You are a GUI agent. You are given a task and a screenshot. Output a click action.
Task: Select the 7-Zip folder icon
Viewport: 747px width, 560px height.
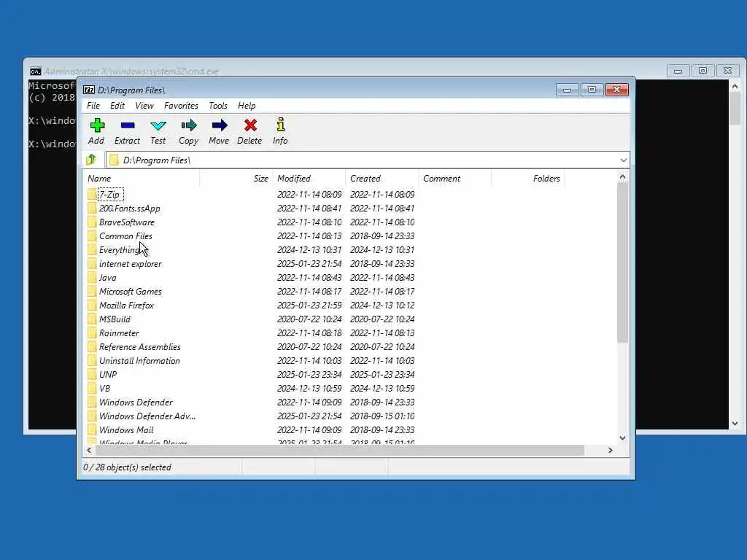92,194
